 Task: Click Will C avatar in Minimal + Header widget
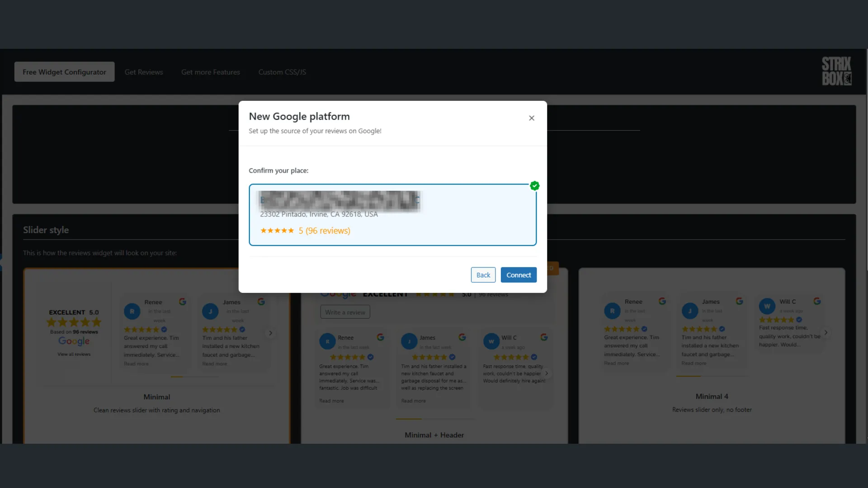click(x=491, y=342)
